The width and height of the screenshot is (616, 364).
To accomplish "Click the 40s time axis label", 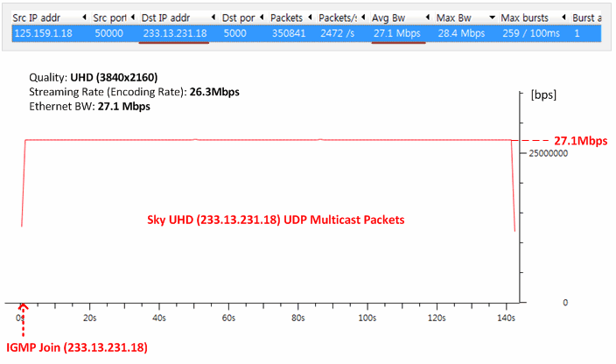I will pos(158,318).
